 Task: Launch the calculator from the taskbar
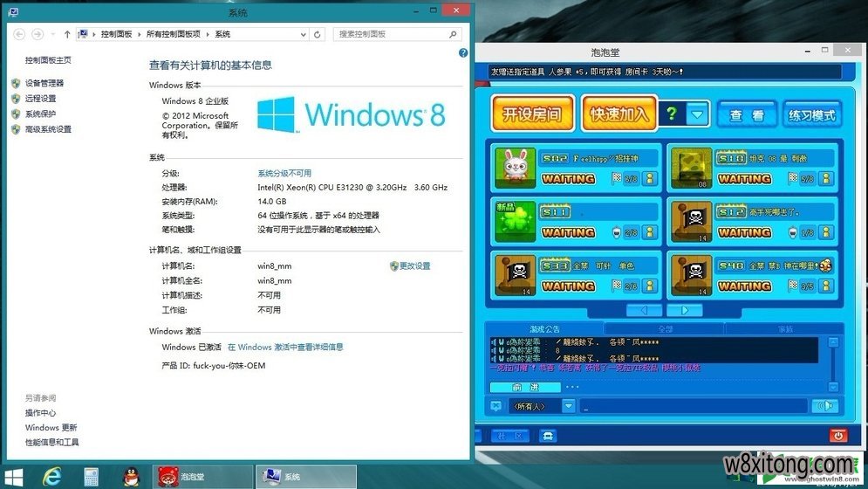[92, 476]
